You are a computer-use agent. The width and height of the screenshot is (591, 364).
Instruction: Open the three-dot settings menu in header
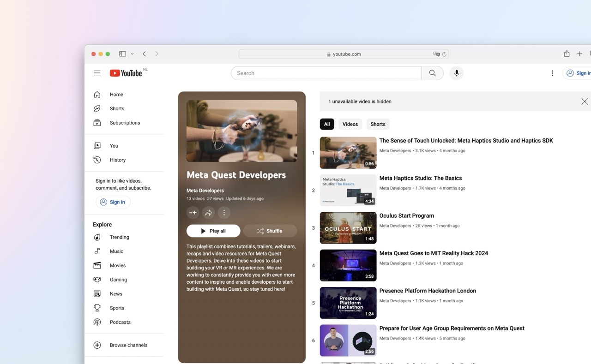(552, 73)
